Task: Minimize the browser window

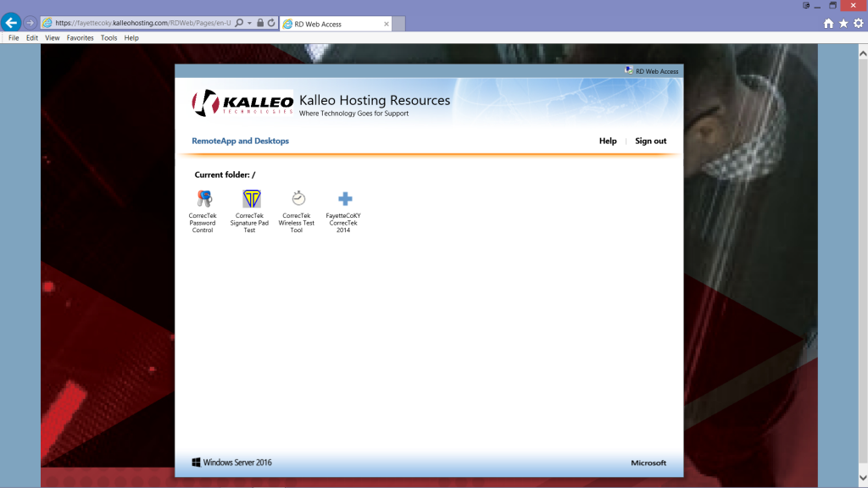Action: pos(818,6)
